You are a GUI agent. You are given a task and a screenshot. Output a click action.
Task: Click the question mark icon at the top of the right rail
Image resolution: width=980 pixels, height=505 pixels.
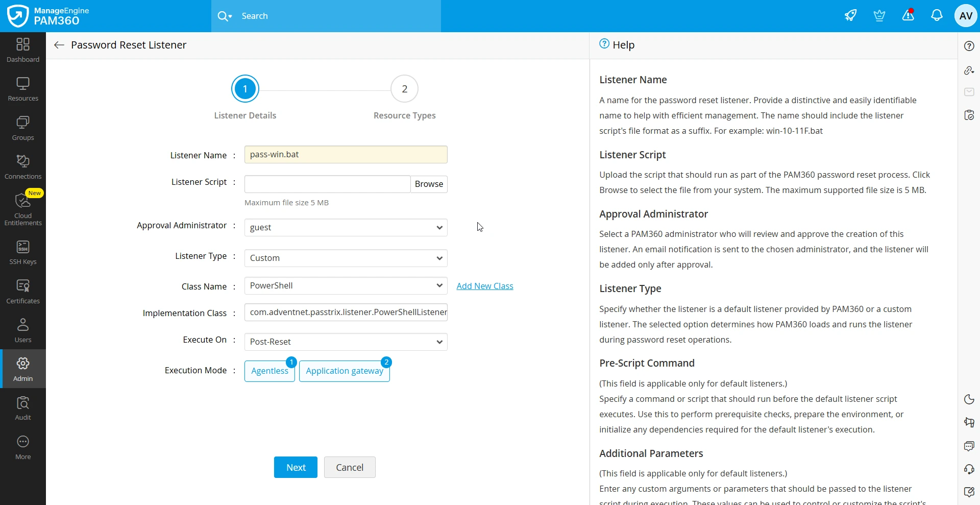coord(969,46)
